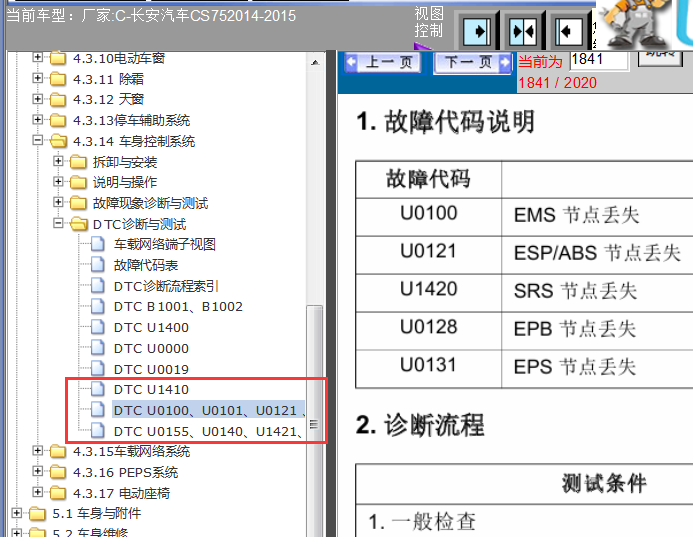Image resolution: width=693 pixels, height=537 pixels.
Task: Collapse DTC诊断与测试 subfolder
Action: (x=58, y=223)
